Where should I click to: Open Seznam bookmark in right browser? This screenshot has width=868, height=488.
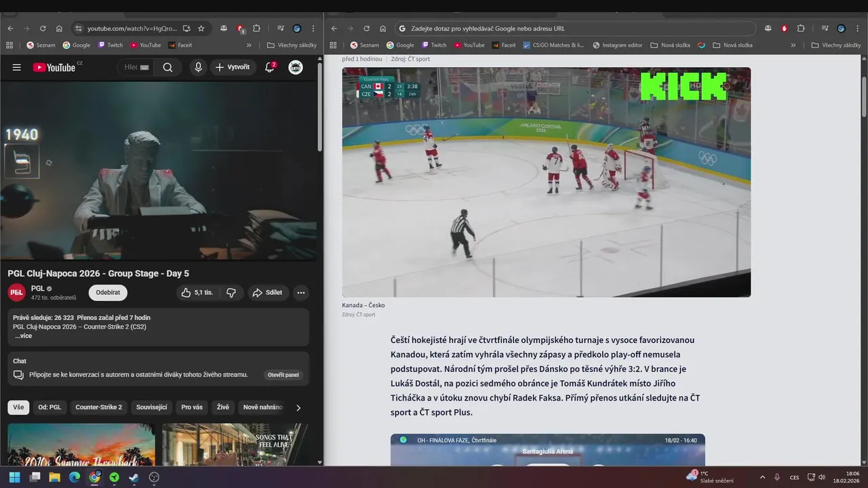coord(364,45)
